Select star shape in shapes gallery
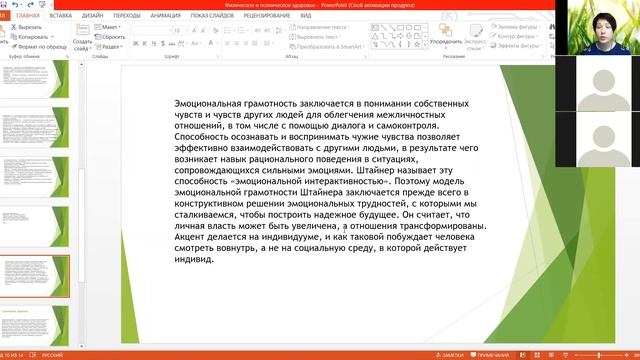This screenshot has width=640, height=360. [417, 44]
